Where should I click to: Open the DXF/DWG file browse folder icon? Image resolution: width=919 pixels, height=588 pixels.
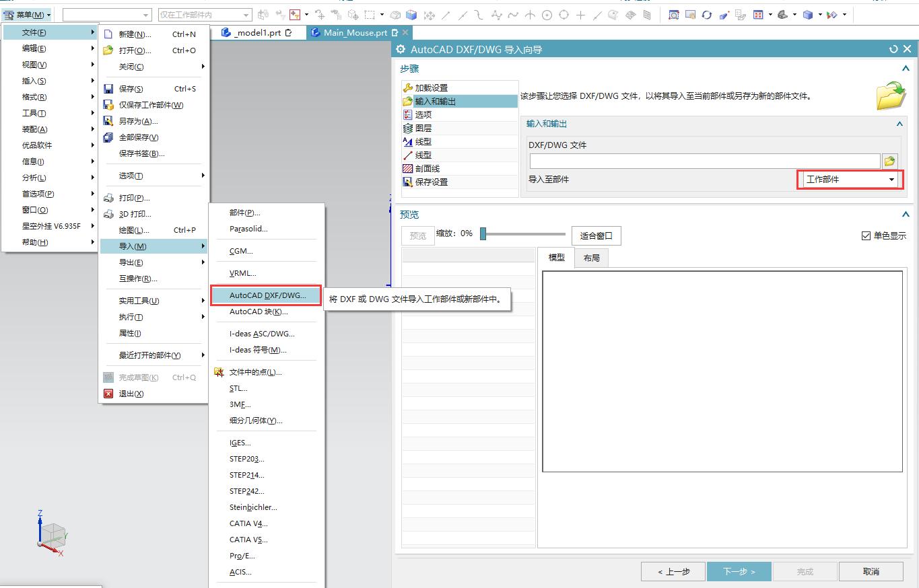pyautogui.click(x=889, y=160)
